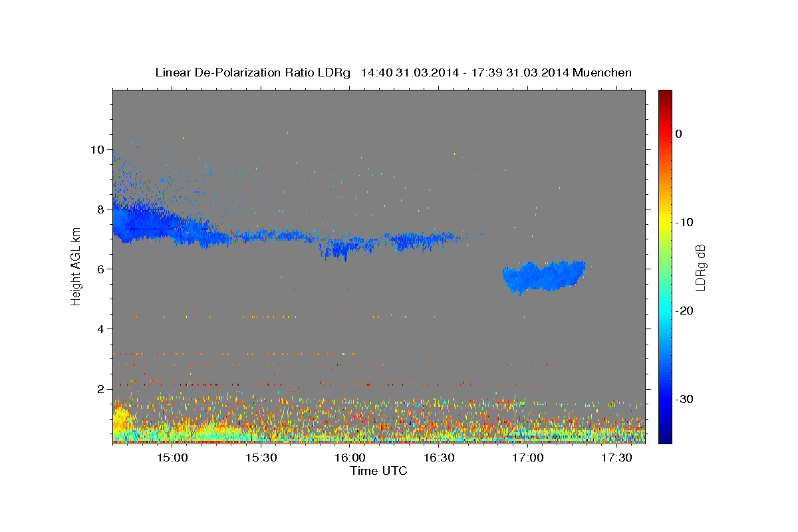Click the height tick label 8

tap(101, 209)
